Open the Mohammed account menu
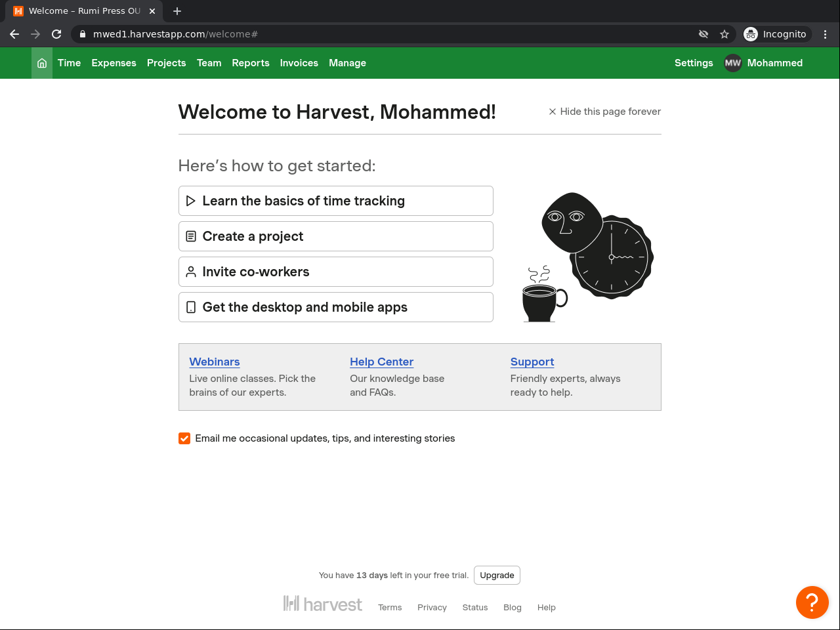The height and width of the screenshot is (630, 840). 775,63
